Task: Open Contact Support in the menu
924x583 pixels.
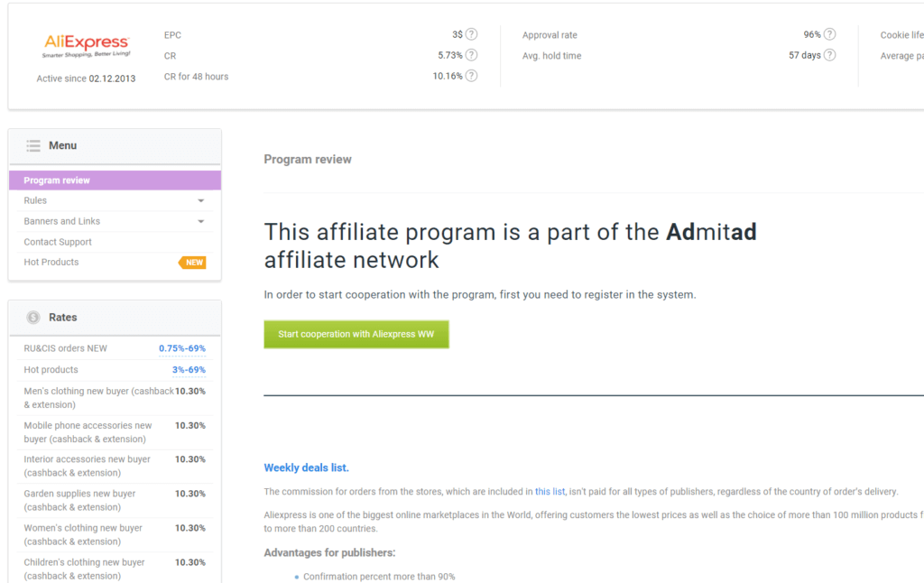Action: [x=58, y=242]
